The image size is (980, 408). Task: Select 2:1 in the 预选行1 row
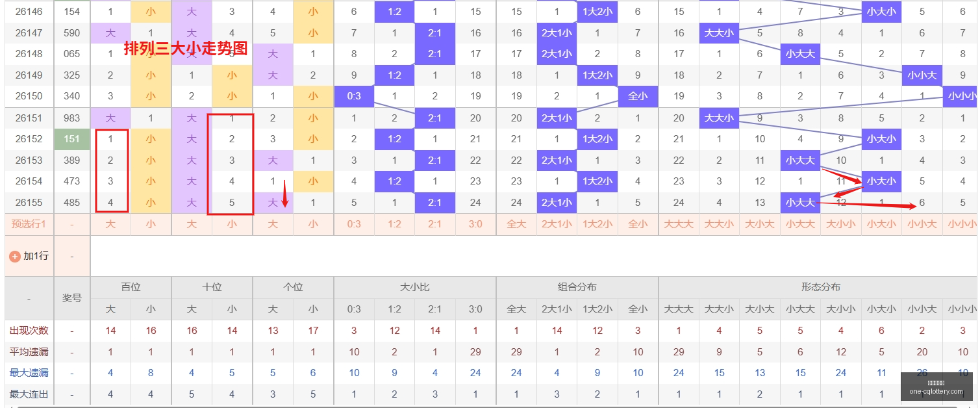tap(435, 224)
